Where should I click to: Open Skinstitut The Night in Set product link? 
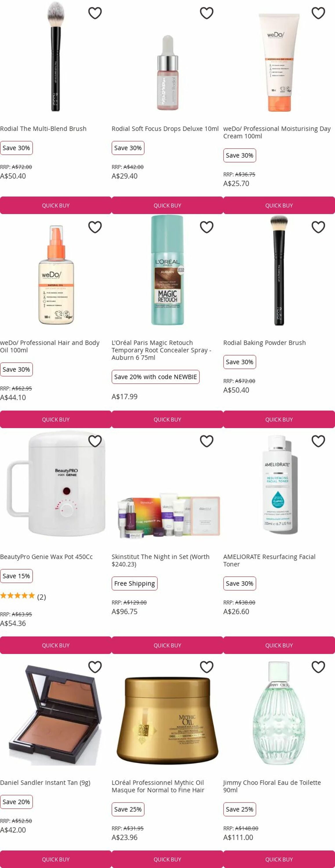point(161,560)
